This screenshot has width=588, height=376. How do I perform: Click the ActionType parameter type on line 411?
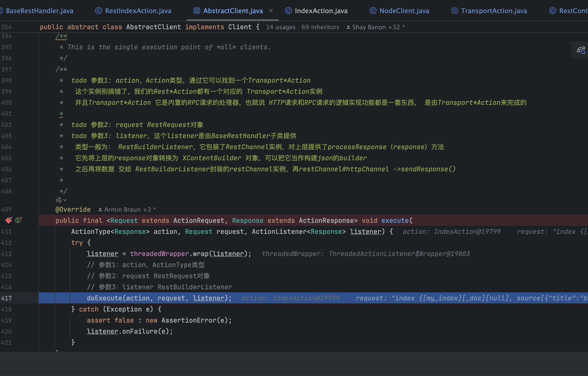(91, 232)
